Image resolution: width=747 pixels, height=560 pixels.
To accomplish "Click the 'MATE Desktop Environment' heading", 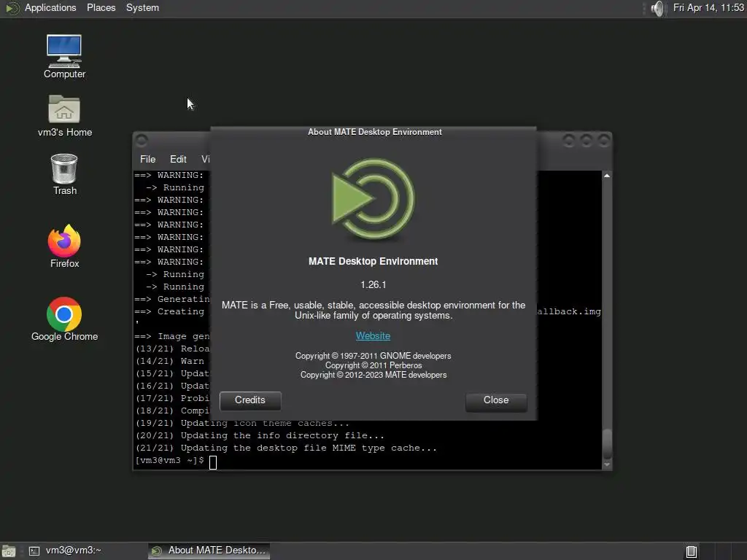I will click(373, 262).
